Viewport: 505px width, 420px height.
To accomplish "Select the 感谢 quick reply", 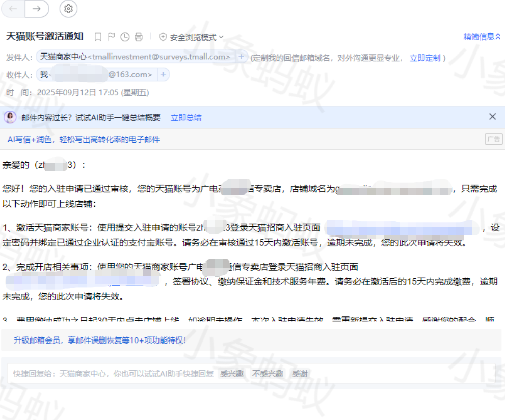I will pos(300,374).
